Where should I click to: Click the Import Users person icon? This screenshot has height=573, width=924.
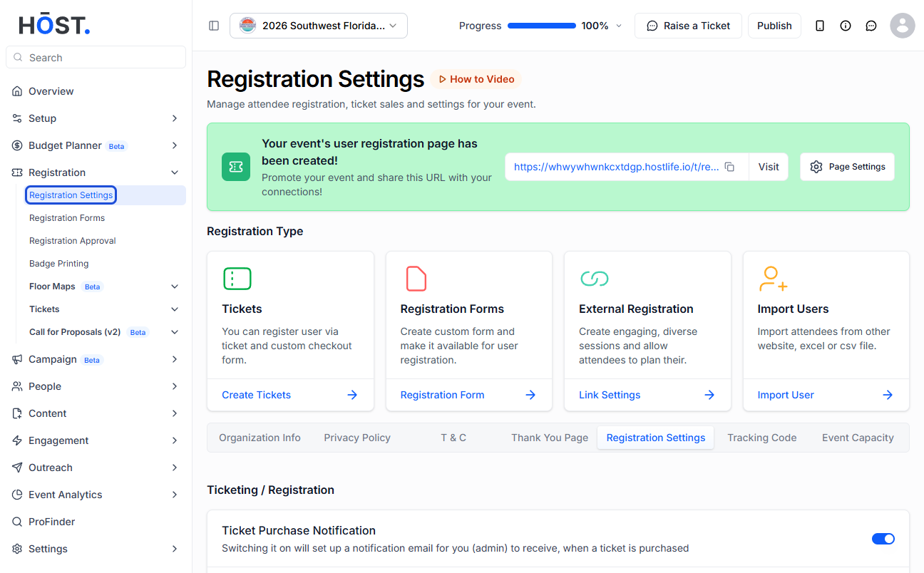point(773,279)
